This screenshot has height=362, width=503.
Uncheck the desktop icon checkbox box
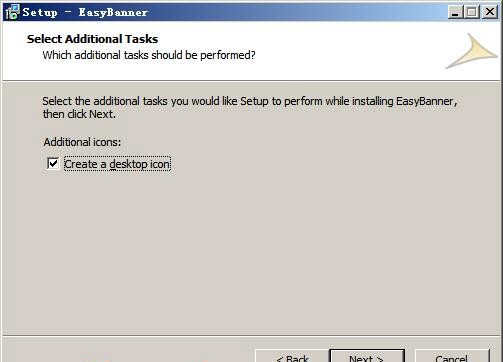point(53,164)
